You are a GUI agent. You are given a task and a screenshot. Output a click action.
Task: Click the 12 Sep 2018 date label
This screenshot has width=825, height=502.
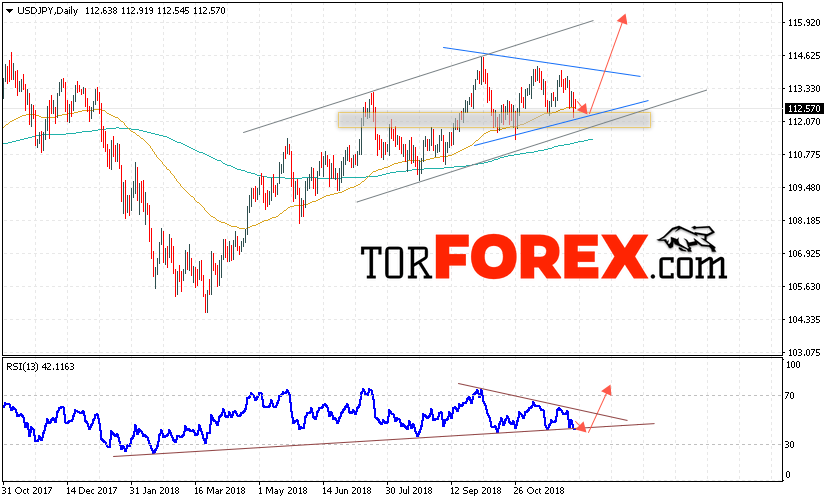point(476,490)
